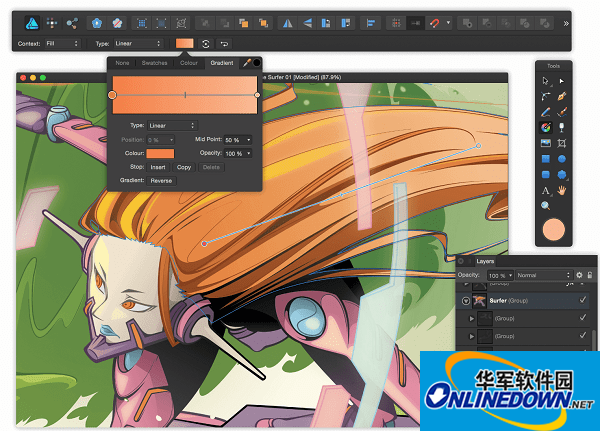Click the orange Forward One icon
The image size is (600, 431).
pyautogui.click(x=263, y=23)
